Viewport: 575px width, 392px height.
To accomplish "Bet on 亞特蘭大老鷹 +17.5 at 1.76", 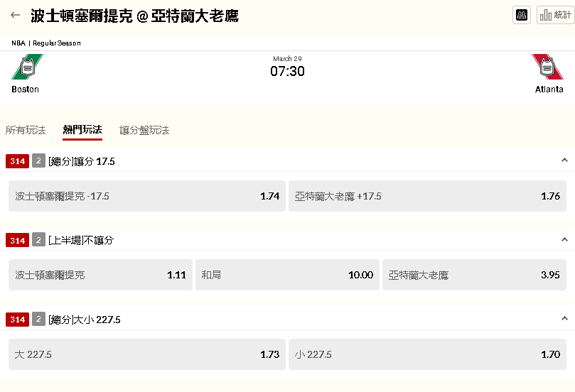I will (427, 196).
